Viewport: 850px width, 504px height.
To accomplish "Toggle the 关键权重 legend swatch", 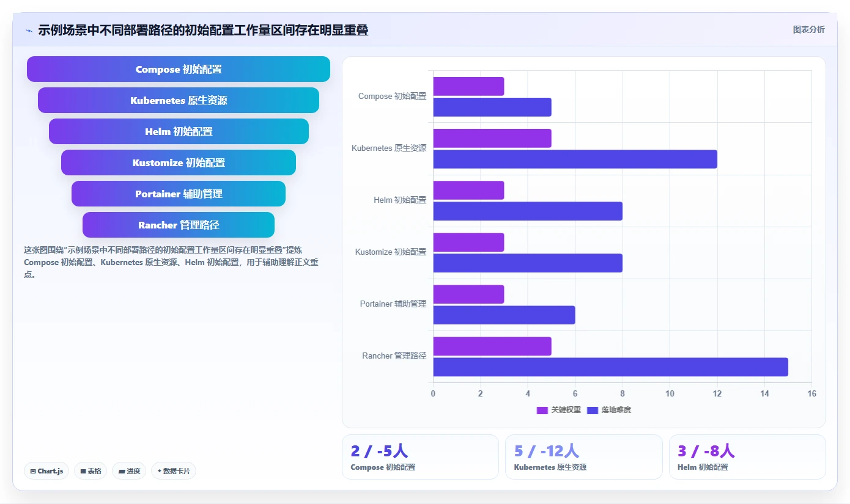I will [542, 410].
